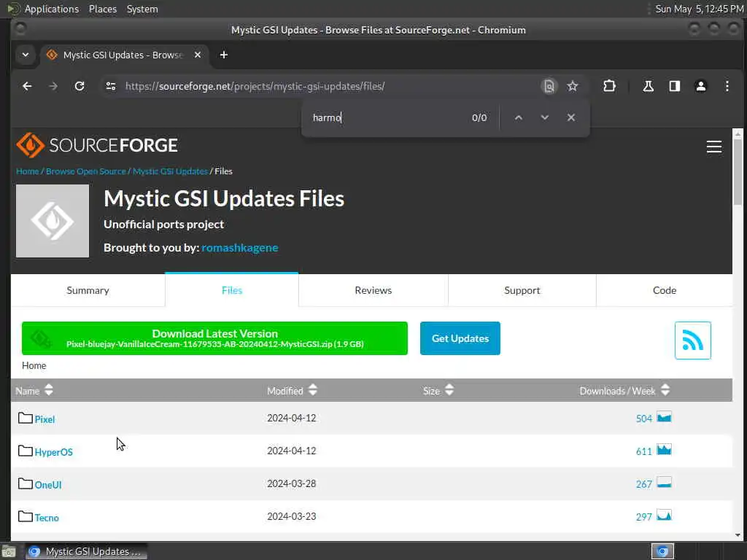
Task: Click the 504 downloads count link
Action: pos(643,419)
